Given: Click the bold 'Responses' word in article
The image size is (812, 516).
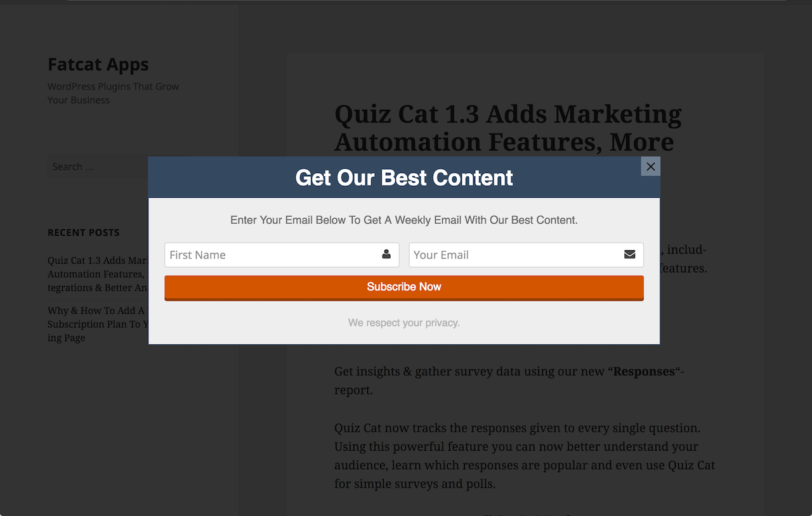Looking at the screenshot, I should (644, 371).
